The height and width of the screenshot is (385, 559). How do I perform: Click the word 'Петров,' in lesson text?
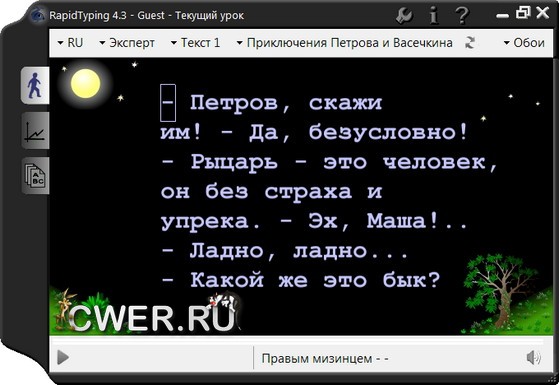(x=240, y=104)
